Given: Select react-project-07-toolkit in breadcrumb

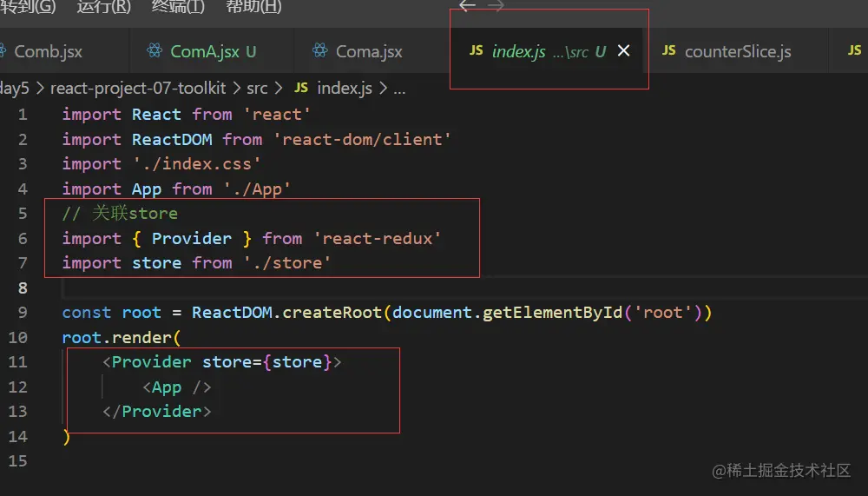Looking at the screenshot, I should click(x=138, y=88).
